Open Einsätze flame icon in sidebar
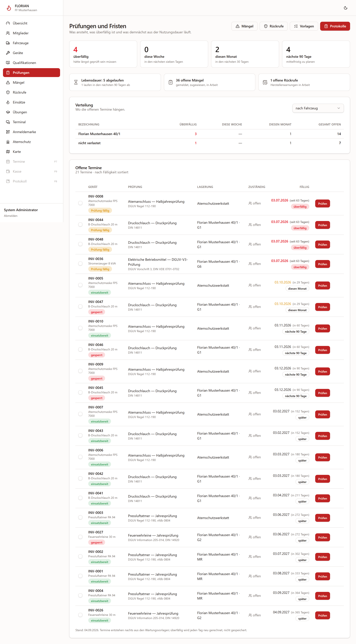This screenshot has width=356, height=644. coord(8,102)
